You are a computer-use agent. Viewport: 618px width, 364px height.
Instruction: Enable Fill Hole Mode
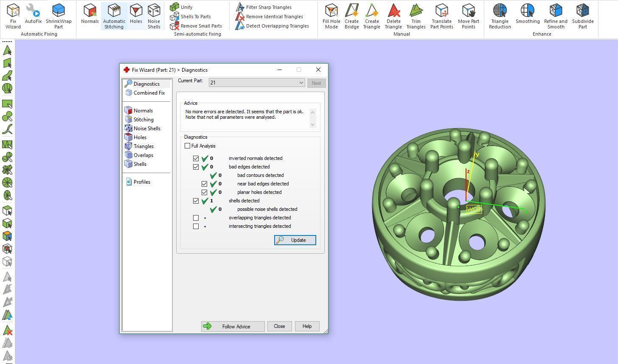tap(331, 16)
